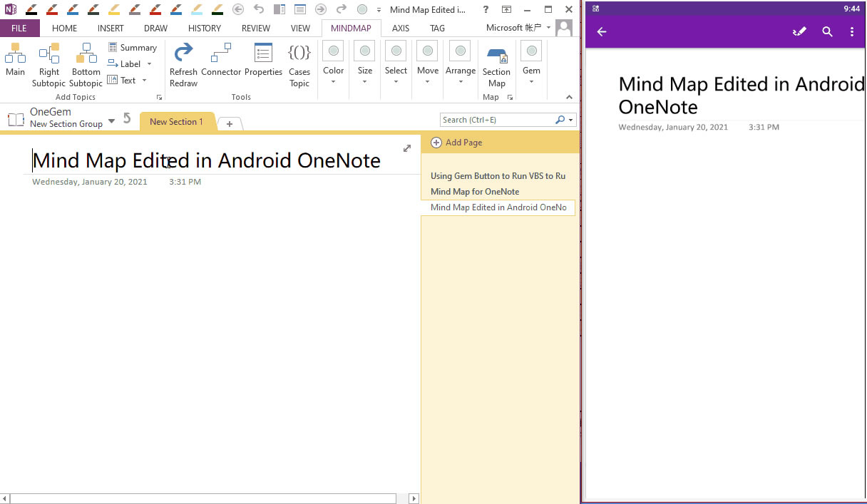
Task: Open the Section Map tool
Action: click(496, 63)
